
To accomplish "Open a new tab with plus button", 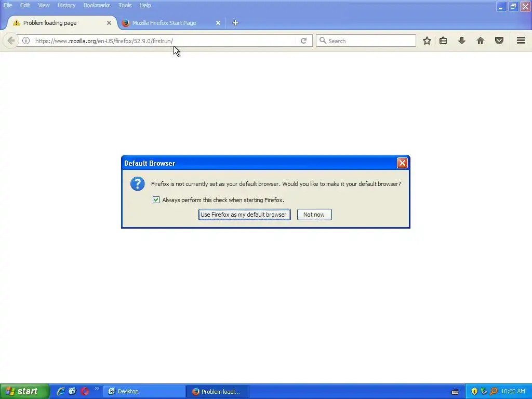I will pyautogui.click(x=235, y=23).
